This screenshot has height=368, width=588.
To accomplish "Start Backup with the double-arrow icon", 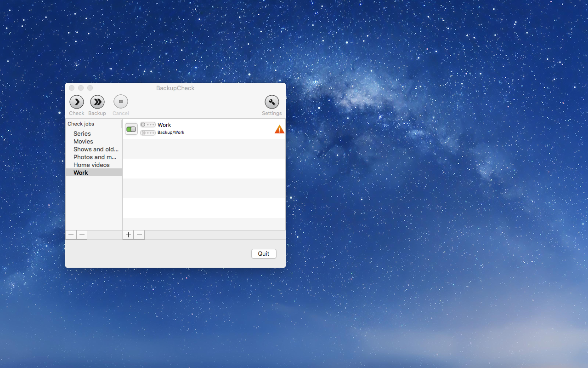I will pyautogui.click(x=97, y=102).
